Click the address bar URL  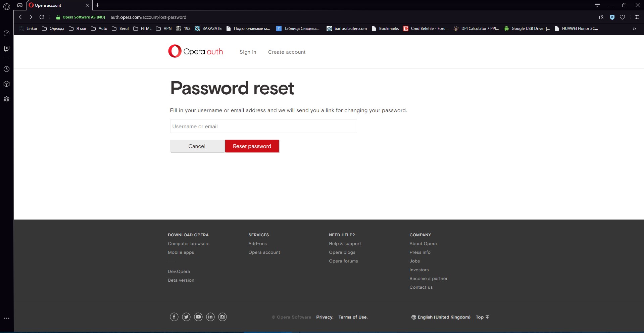coord(148,17)
